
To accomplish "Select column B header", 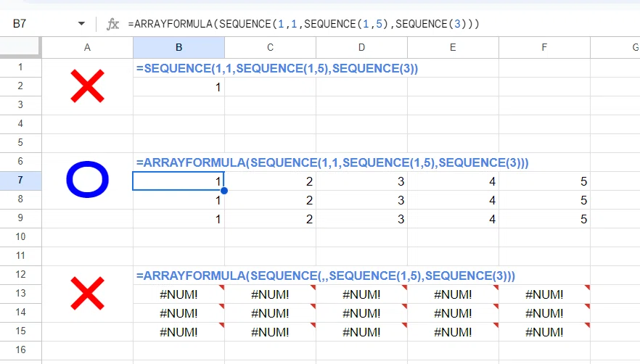I will (179, 47).
